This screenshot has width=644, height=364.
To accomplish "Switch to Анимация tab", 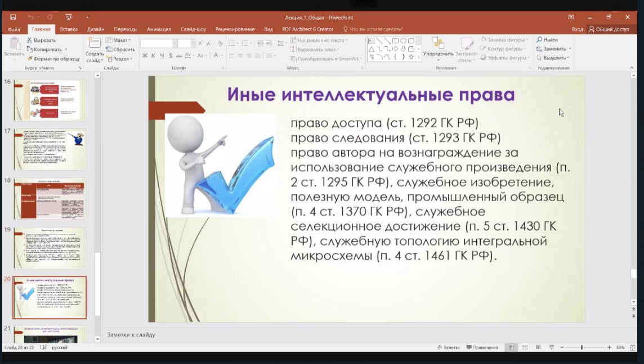I will point(159,29).
